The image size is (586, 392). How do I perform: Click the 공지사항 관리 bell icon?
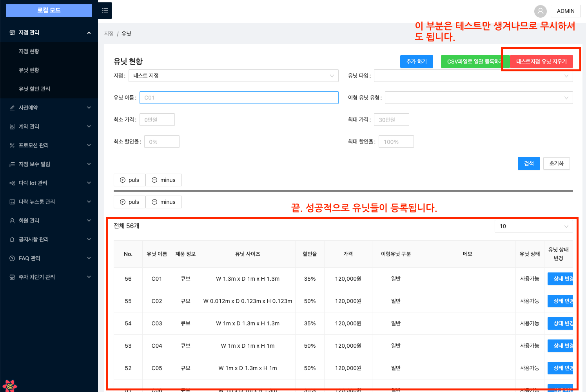click(x=12, y=240)
